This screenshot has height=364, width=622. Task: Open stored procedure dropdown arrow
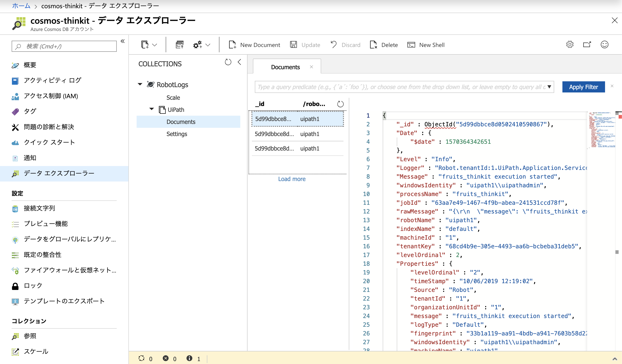click(x=208, y=45)
